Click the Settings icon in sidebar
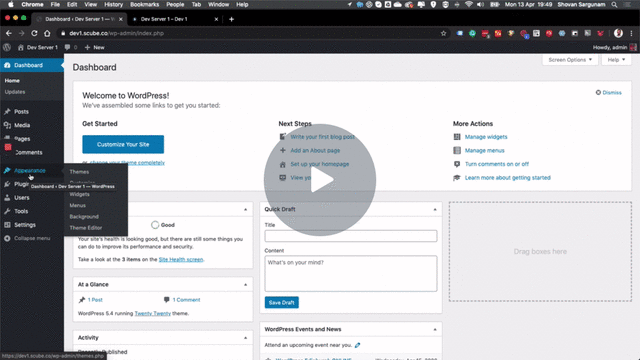Screen dimensions: 640x360 coord(7,225)
